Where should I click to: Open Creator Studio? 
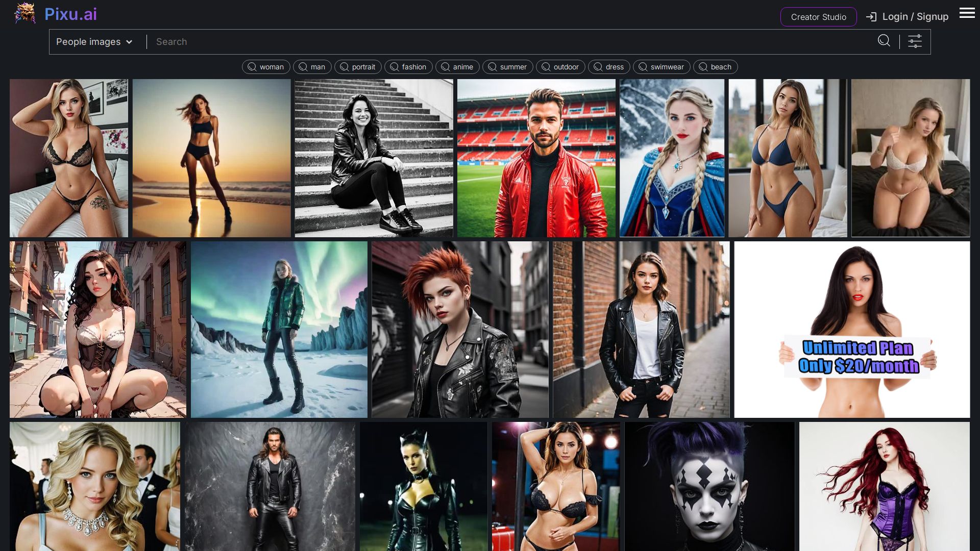click(x=818, y=17)
